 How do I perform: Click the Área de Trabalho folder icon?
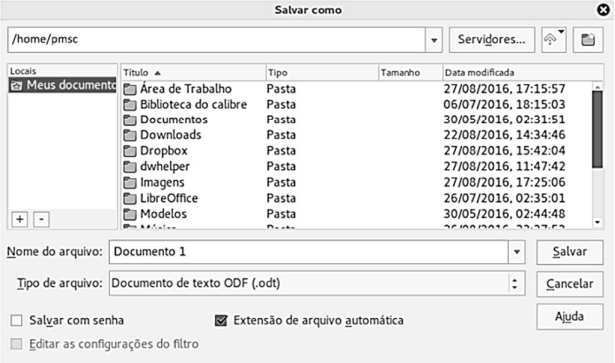(130, 89)
